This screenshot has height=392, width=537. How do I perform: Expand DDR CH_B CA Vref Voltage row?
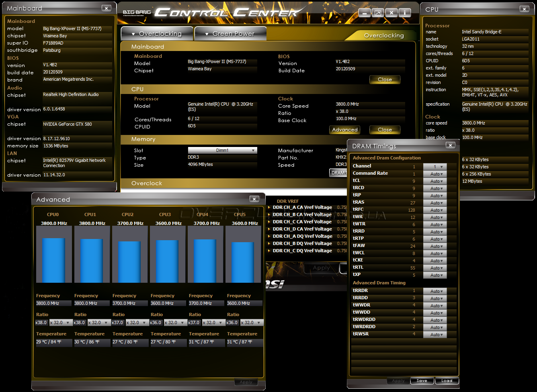point(269,215)
